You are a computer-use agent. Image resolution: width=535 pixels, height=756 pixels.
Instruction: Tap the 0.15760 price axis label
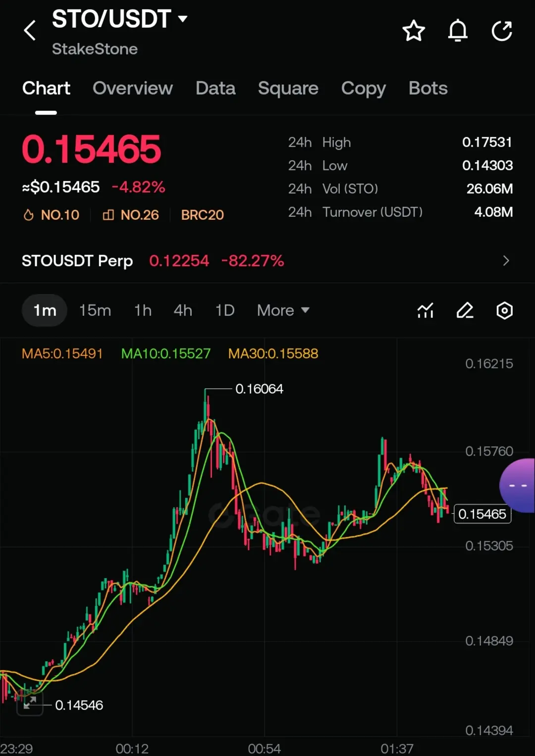tap(489, 452)
